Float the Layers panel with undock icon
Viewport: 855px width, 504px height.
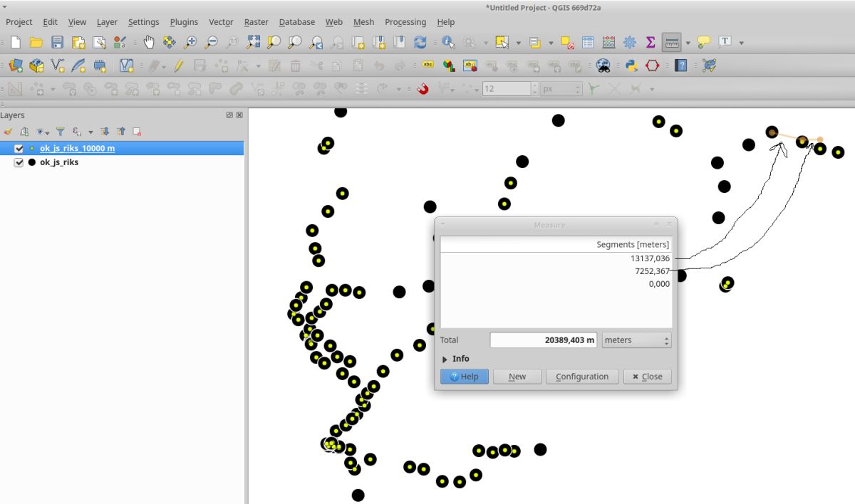[x=229, y=115]
